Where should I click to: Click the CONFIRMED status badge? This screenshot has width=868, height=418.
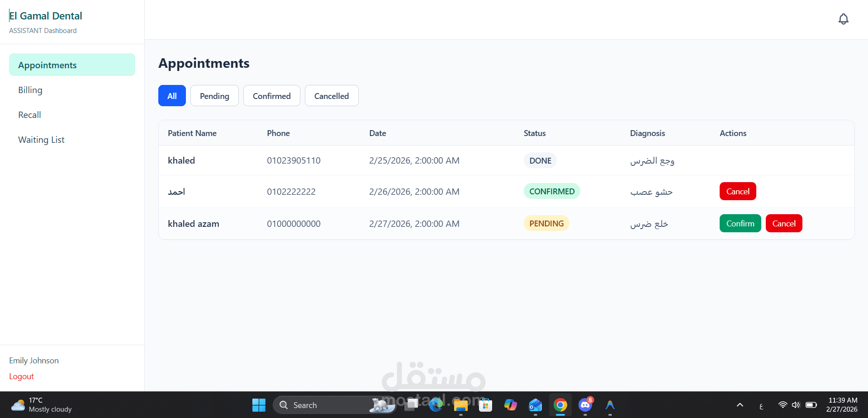point(552,191)
